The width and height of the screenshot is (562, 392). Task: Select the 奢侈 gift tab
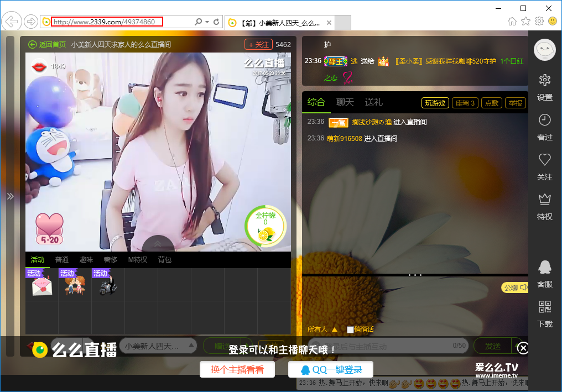[111, 259]
